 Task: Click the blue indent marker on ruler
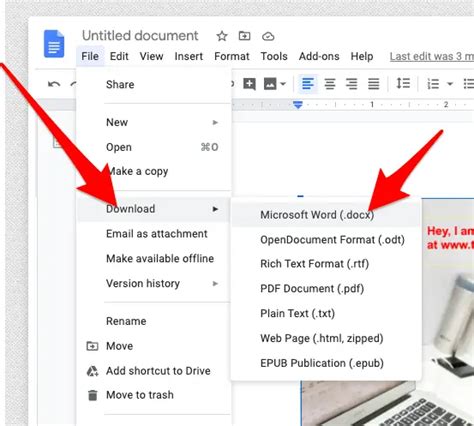(x=298, y=105)
